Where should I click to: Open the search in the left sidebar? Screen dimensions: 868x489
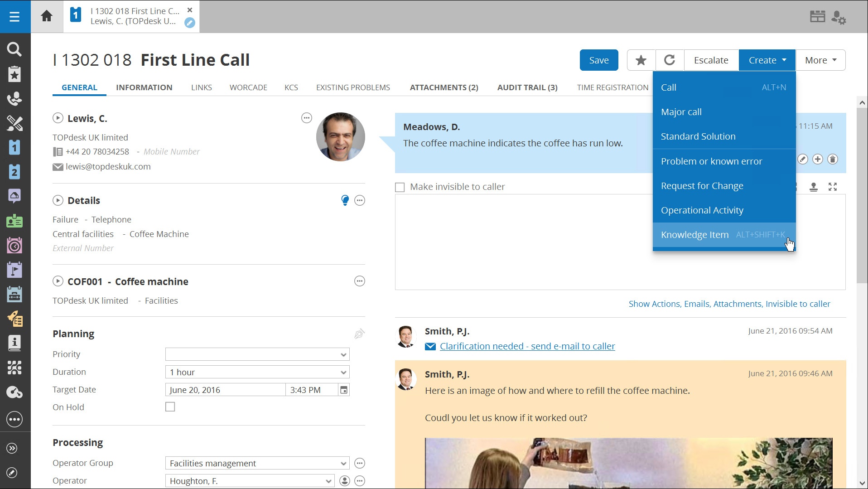15,49
